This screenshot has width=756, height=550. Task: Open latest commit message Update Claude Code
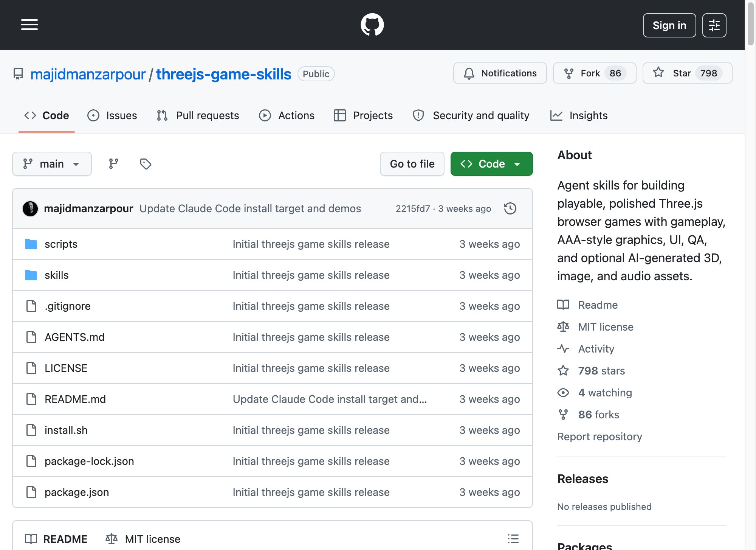click(250, 208)
